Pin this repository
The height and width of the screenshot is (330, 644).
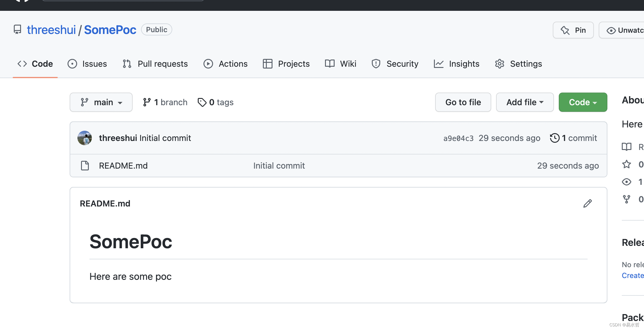(573, 30)
